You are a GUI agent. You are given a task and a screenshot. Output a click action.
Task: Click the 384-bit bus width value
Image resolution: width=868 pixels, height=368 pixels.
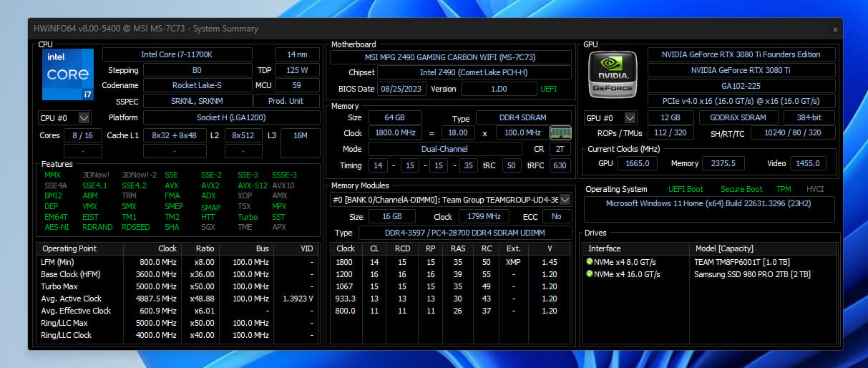(x=809, y=117)
